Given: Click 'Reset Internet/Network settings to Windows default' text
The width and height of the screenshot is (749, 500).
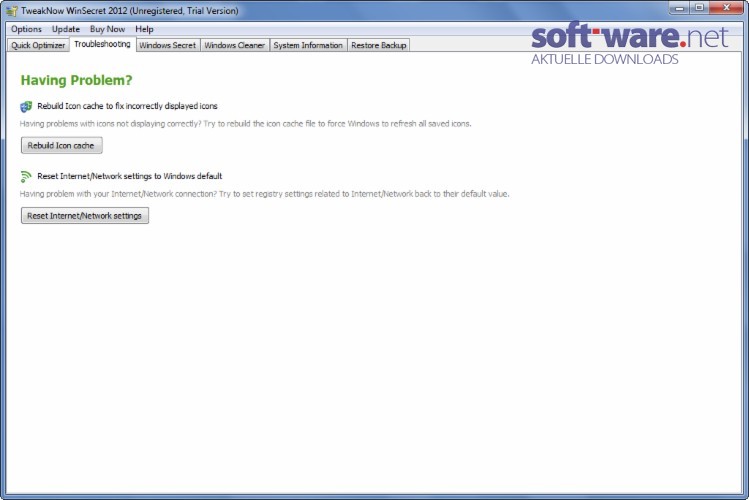Looking at the screenshot, I should (130, 176).
